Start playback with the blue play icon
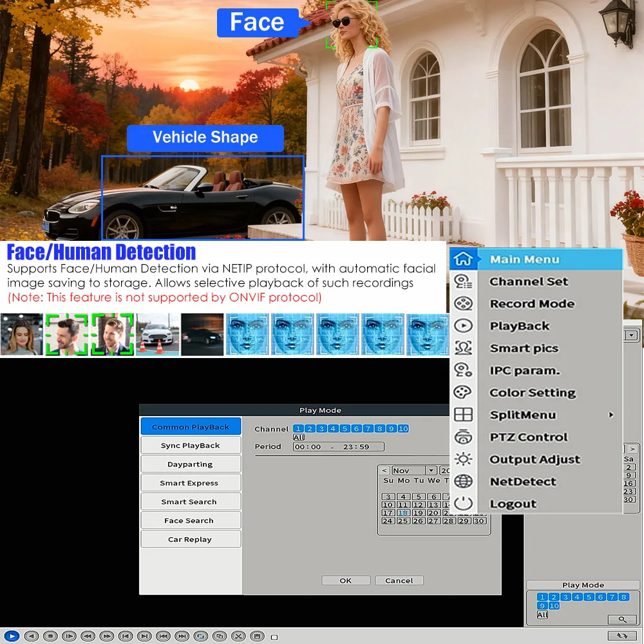This screenshot has height=644, width=644. [x=12, y=636]
